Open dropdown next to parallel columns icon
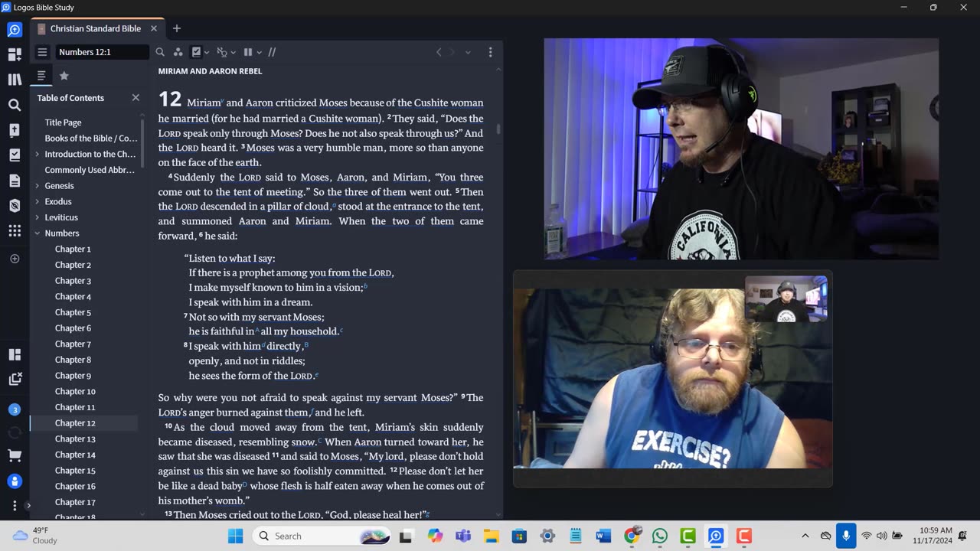This screenshot has height=551, width=980. pos(260,52)
